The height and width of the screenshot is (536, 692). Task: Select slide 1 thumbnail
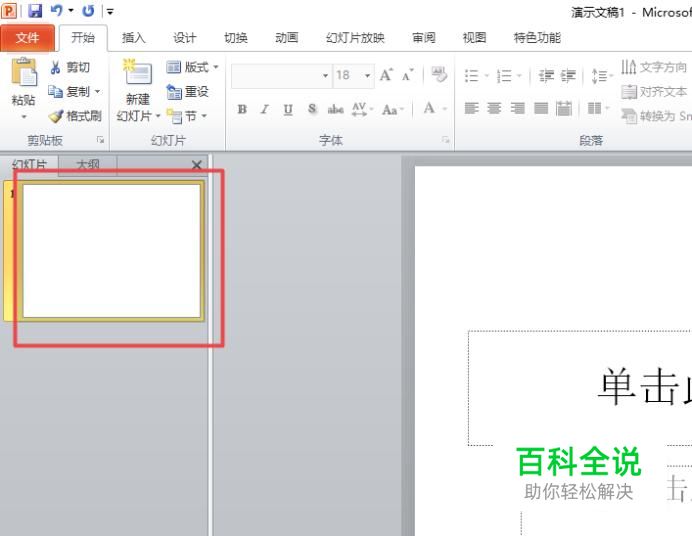111,251
